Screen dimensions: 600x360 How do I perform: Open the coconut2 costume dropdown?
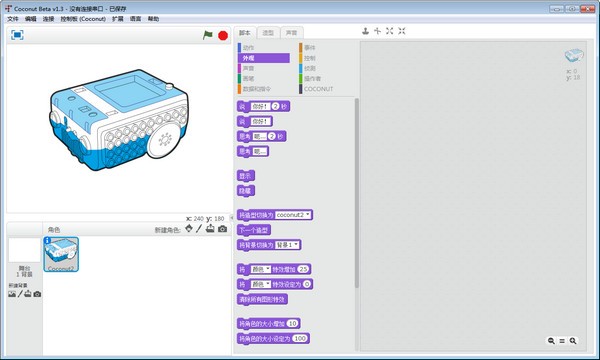coord(293,215)
